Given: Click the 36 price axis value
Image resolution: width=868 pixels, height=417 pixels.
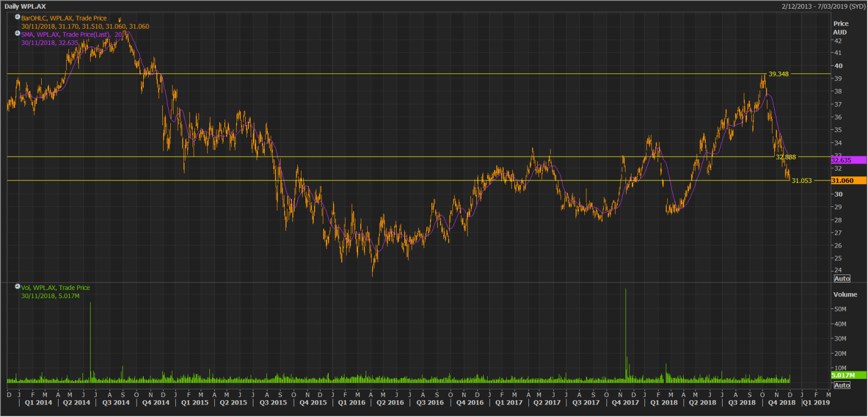Looking at the screenshot, I should click(838, 117).
